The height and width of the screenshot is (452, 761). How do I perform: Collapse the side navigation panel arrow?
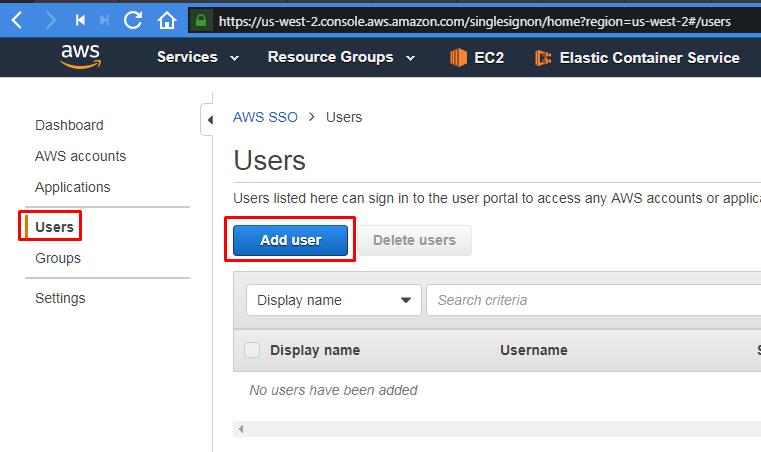point(210,120)
